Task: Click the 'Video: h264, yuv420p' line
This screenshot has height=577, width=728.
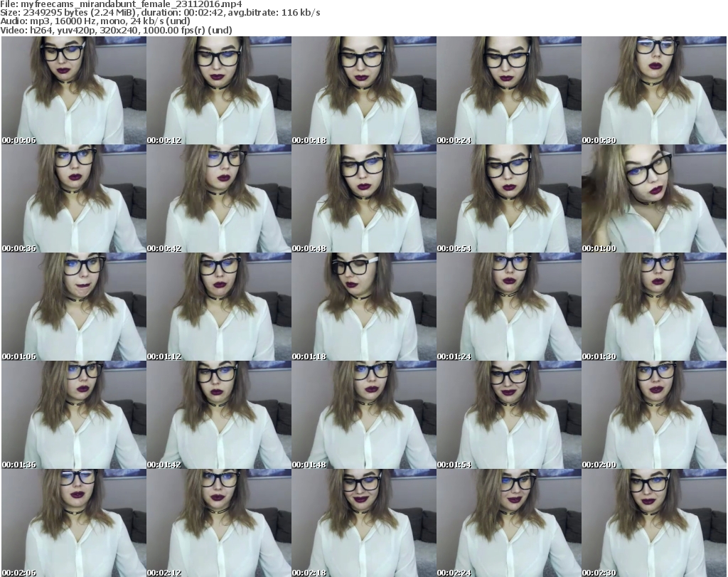Action: 116,30
